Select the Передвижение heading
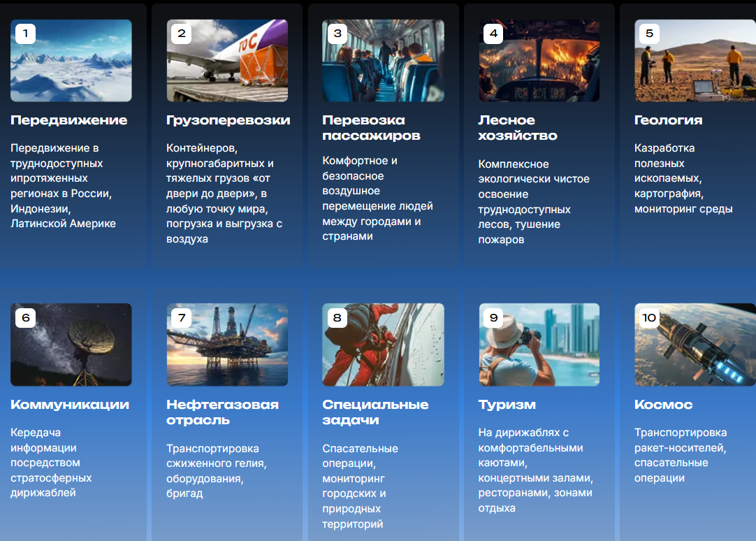 (x=69, y=120)
